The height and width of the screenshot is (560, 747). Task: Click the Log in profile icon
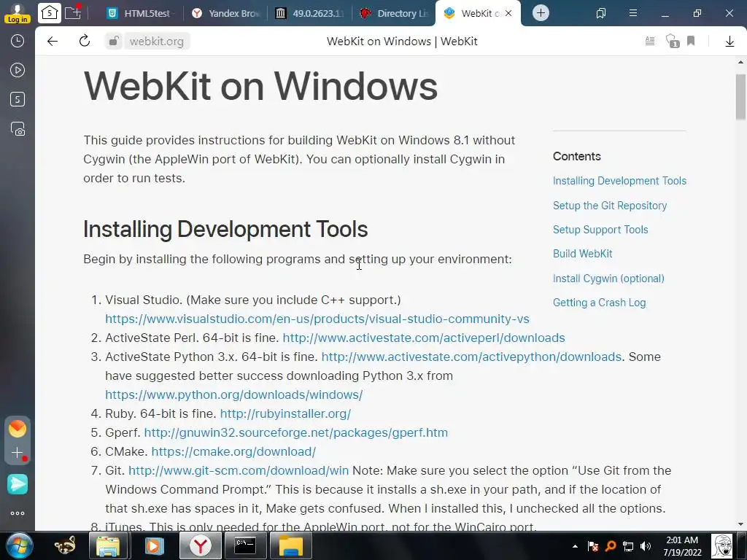[18, 13]
